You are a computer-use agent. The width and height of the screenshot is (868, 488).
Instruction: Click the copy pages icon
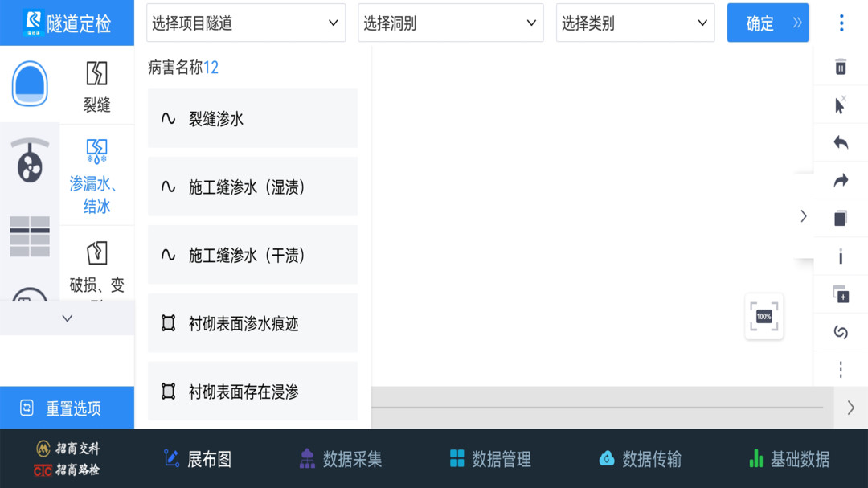[841, 218]
